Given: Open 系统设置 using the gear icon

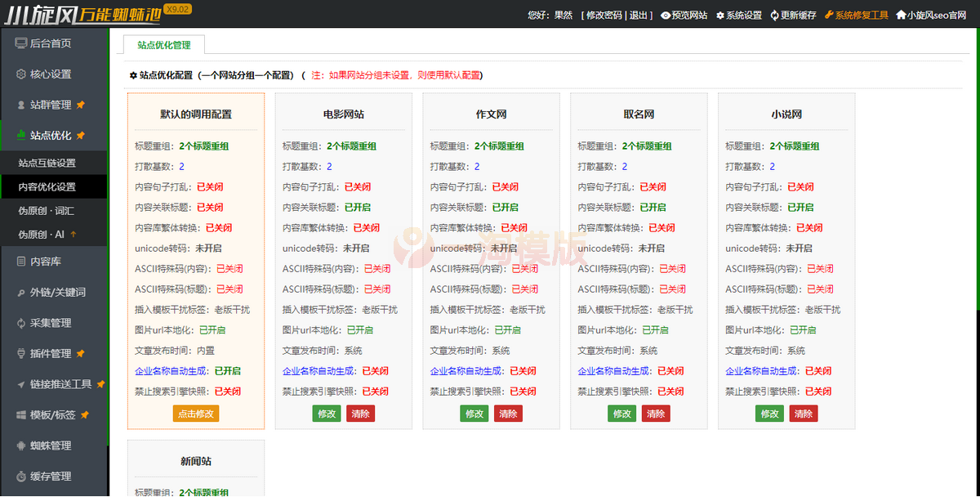Looking at the screenshot, I should 720,14.
